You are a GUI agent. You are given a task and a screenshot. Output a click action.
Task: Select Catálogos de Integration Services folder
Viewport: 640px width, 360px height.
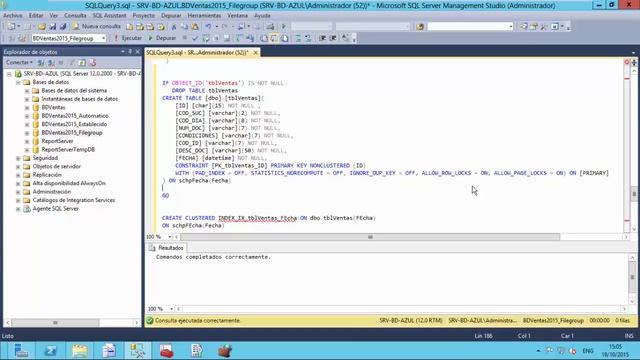[73, 200]
